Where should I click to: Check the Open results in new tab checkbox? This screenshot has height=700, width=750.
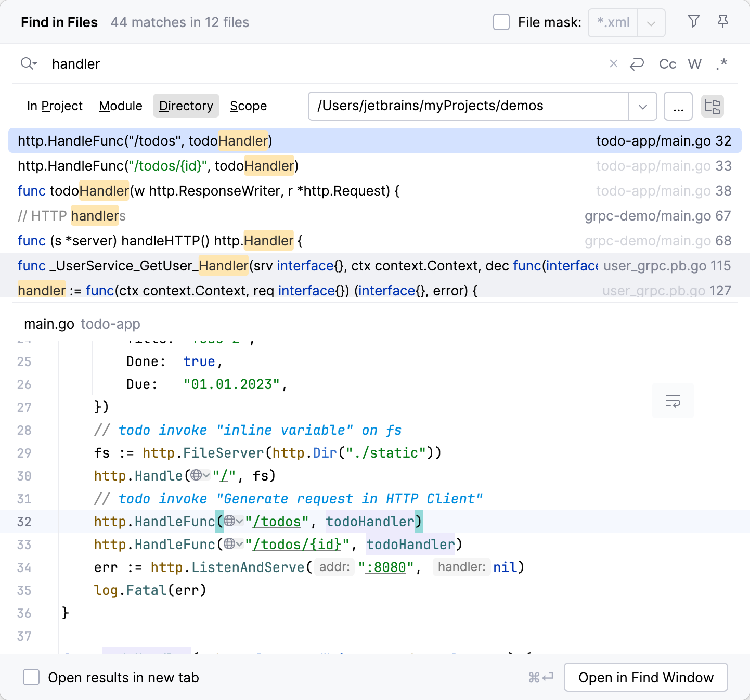point(31,677)
